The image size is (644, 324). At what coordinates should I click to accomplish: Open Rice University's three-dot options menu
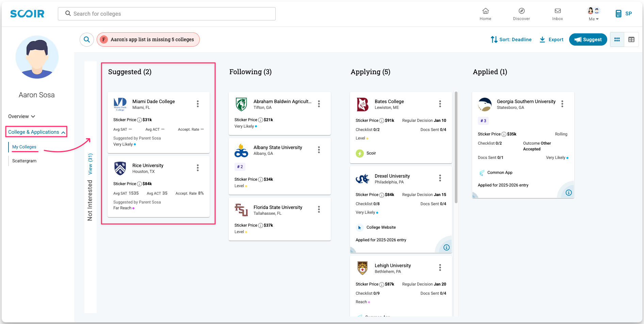198,168
